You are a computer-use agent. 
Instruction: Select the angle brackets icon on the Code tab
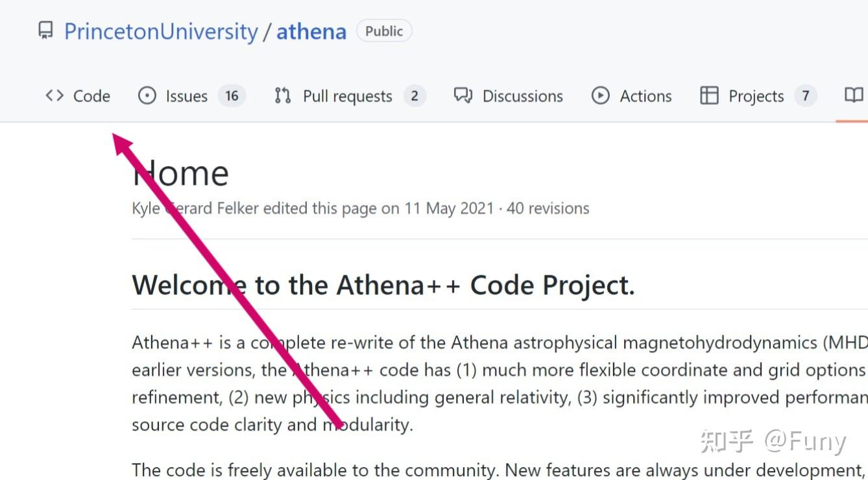click(54, 95)
